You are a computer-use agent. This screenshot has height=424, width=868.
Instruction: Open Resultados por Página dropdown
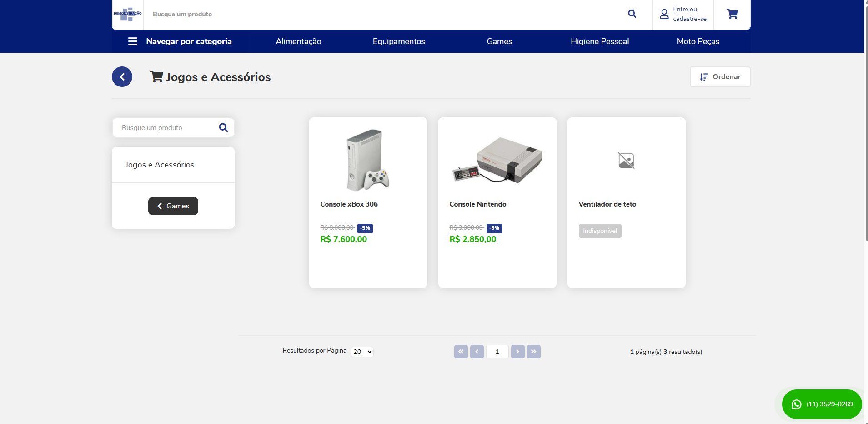[362, 352]
